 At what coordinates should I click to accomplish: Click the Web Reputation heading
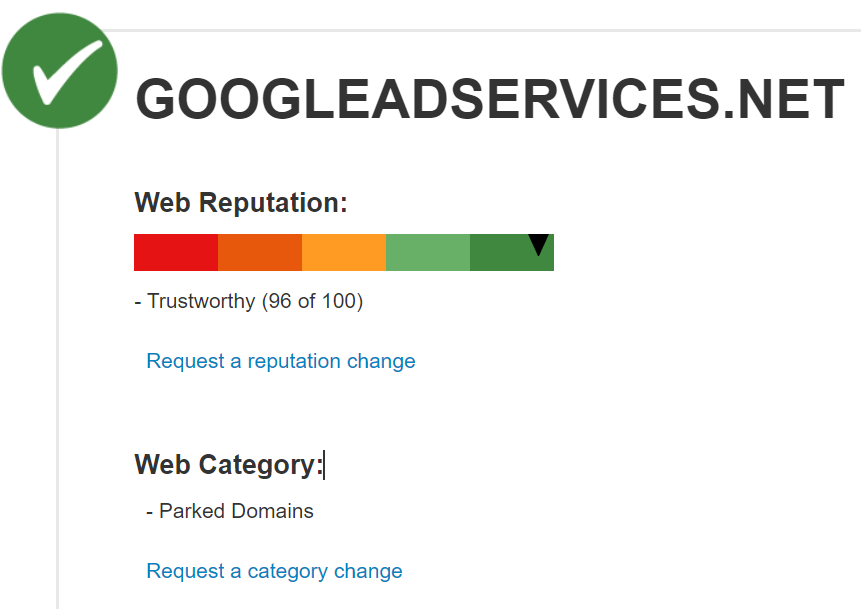tap(240, 202)
